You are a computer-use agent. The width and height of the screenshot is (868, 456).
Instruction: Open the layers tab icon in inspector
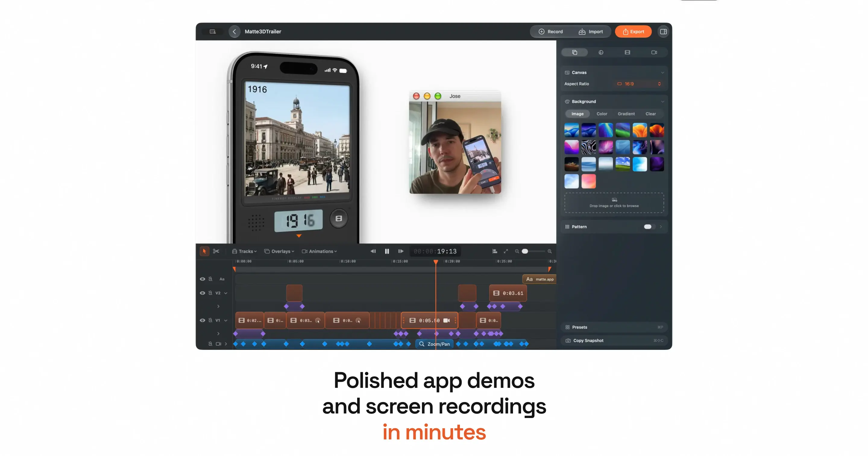click(x=574, y=52)
